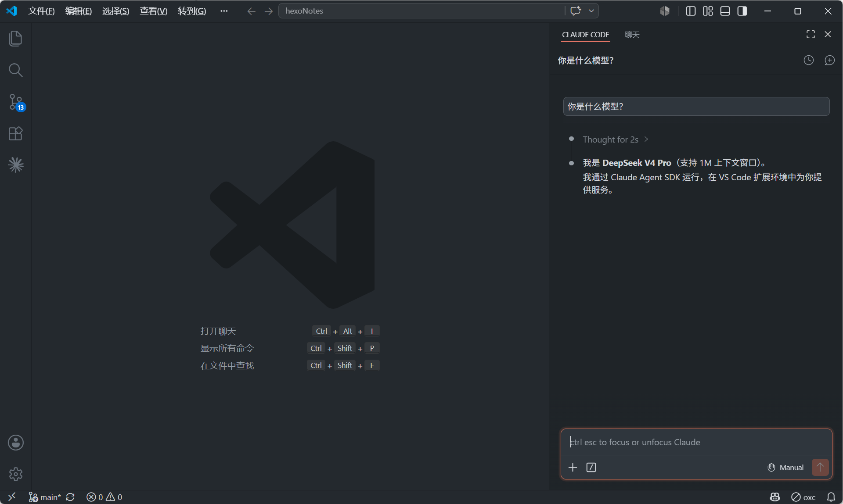Click the DeepSeek V4 Pro response text

[x=637, y=163]
